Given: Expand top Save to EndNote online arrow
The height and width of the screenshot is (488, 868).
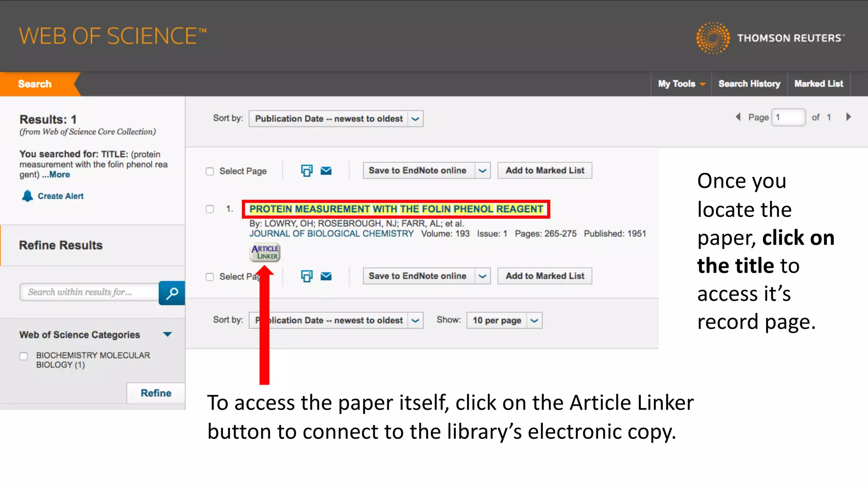Looking at the screenshot, I should pyautogui.click(x=482, y=170).
